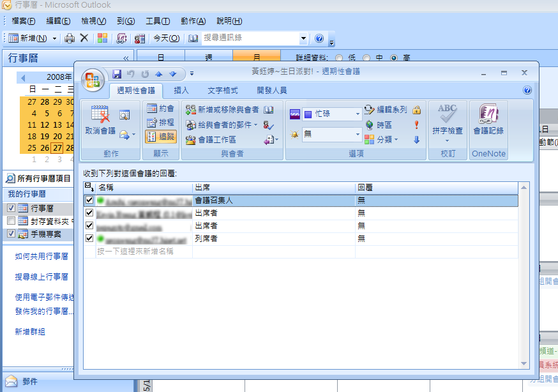
Task: Open 會議工作區 meeting workspace
Action: (211, 140)
